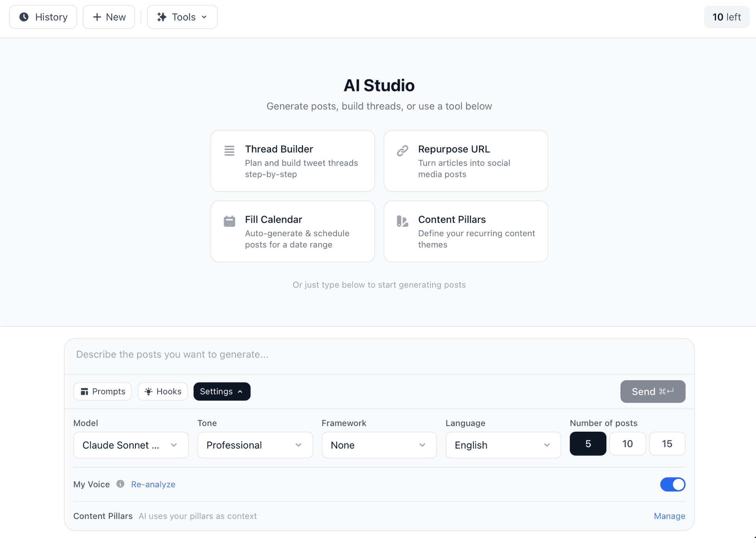This screenshot has height=538, width=756.
Task: Click the Re-analyze link
Action: pyautogui.click(x=153, y=484)
